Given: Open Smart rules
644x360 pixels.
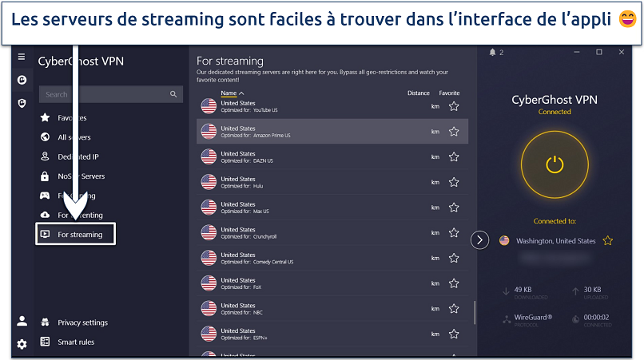Looking at the screenshot, I should [x=76, y=342].
